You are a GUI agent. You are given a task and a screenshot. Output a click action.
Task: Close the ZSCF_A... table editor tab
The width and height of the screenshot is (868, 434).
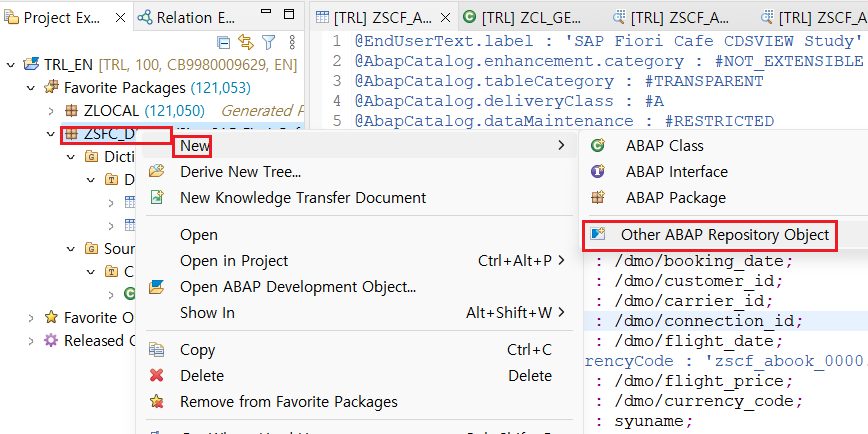pos(445,18)
